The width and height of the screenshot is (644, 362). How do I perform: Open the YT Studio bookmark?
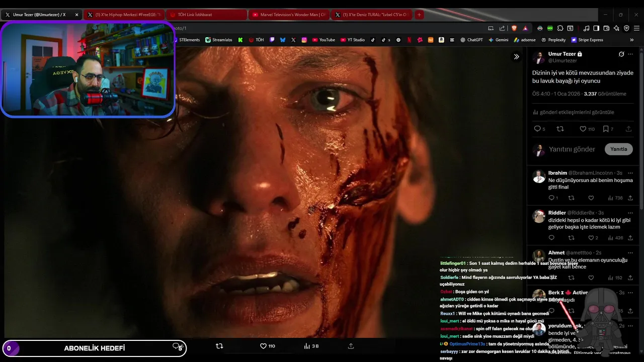click(x=352, y=40)
